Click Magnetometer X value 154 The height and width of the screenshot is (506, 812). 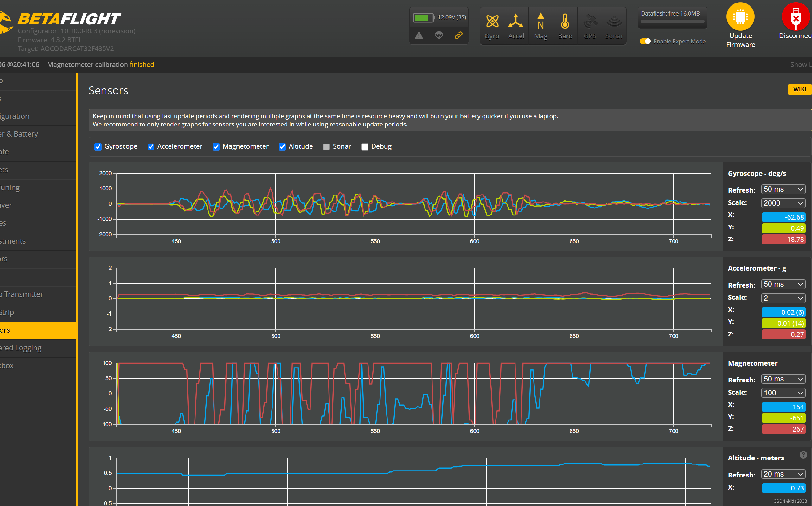(x=783, y=407)
